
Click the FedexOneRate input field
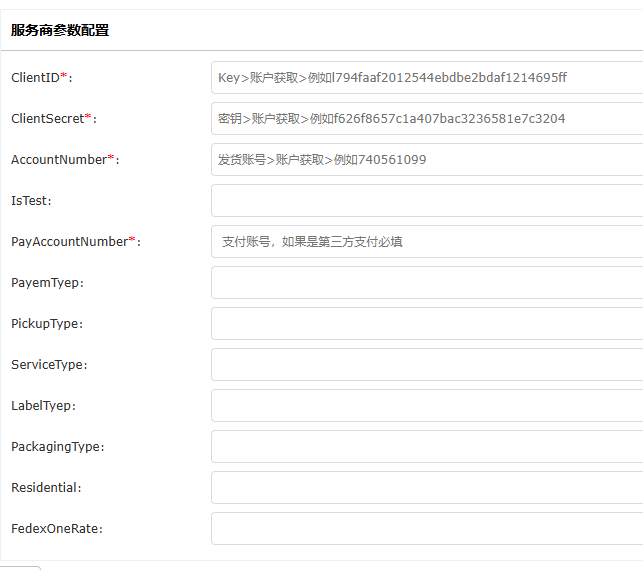click(426, 529)
